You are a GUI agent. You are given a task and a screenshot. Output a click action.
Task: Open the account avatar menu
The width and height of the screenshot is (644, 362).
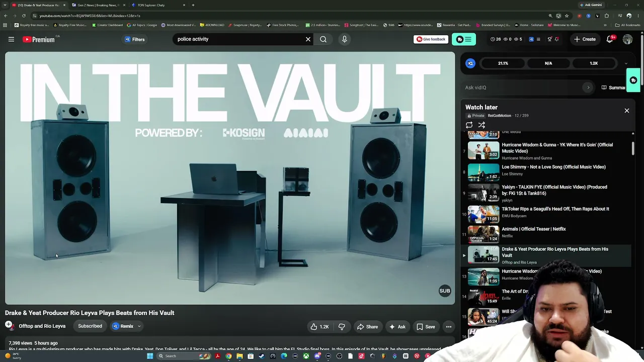[627, 39]
